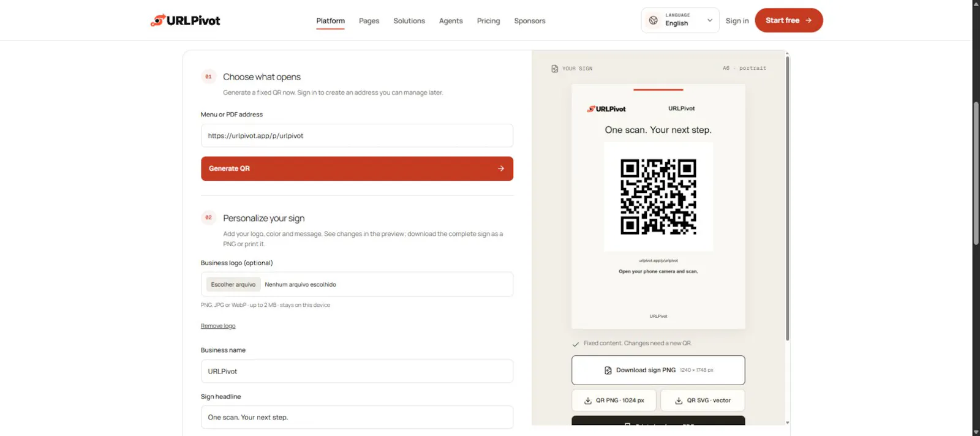This screenshot has height=436, width=980.
Task: Click the preview panel scrollbar
Action: pyautogui.click(x=787, y=198)
